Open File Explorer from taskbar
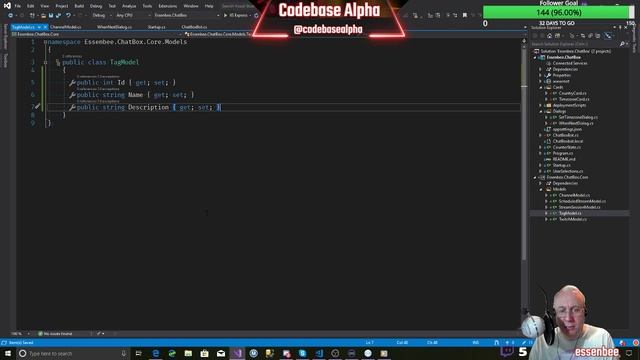The height and width of the screenshot is (360, 640). (x=188, y=353)
